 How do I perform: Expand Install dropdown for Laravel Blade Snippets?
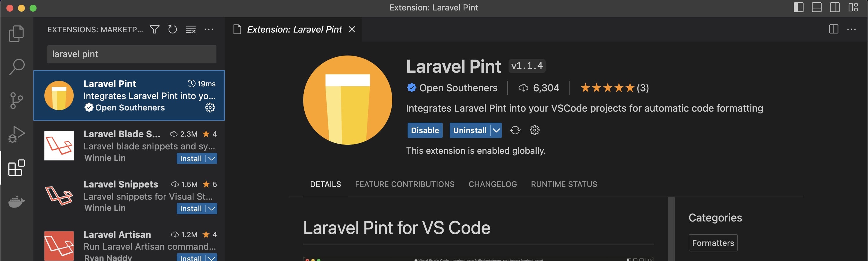pos(211,158)
